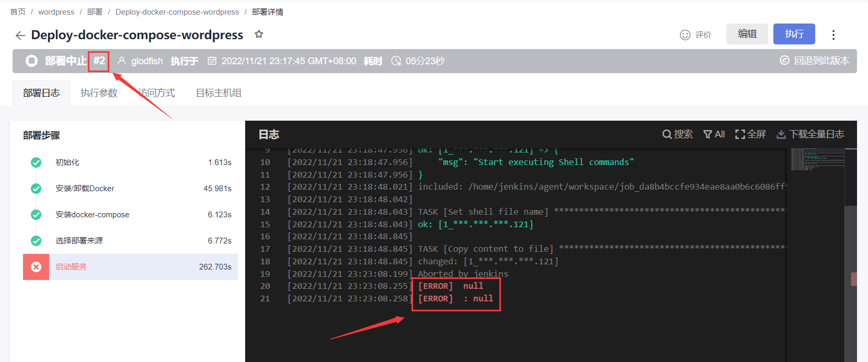This screenshot has height=362, width=868.
Task: Click 回退到此版本 to roll back
Action: 821,61
